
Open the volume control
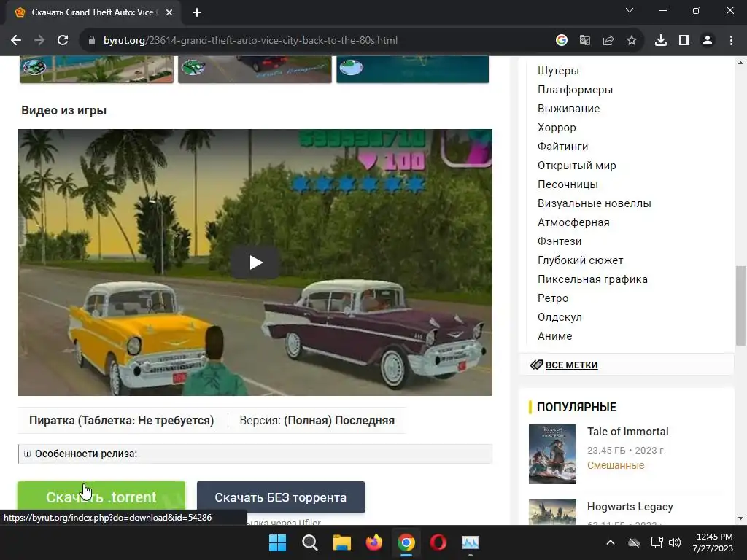pyautogui.click(x=675, y=542)
